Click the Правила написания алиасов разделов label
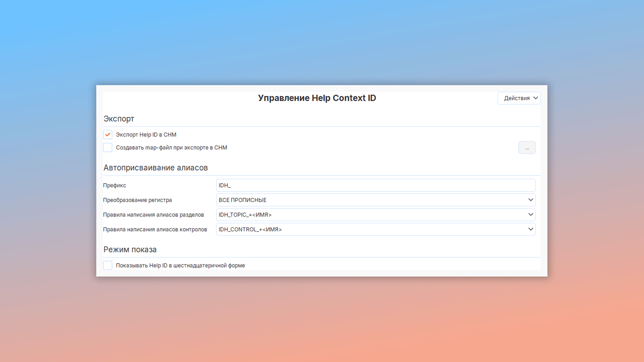 click(x=153, y=215)
